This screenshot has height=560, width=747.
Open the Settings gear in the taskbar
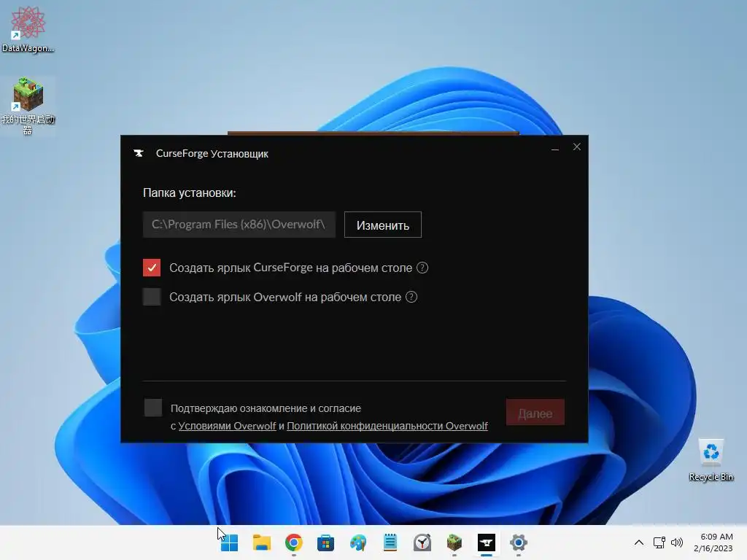click(519, 542)
